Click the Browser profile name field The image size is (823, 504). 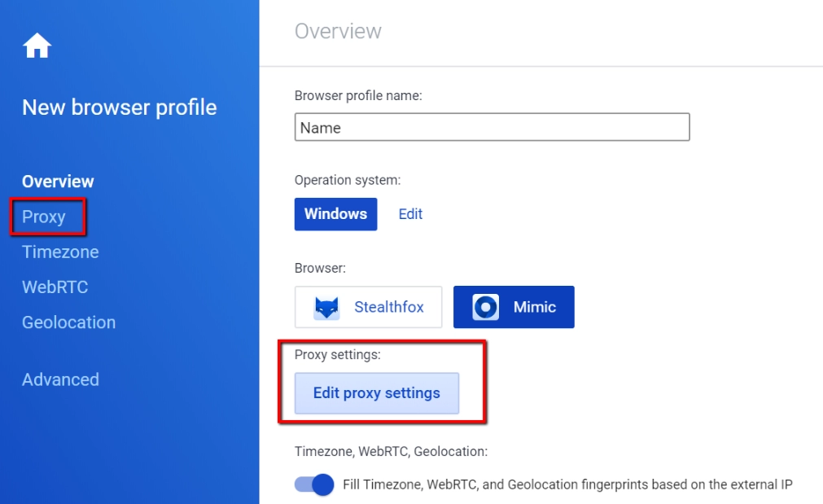pos(492,127)
